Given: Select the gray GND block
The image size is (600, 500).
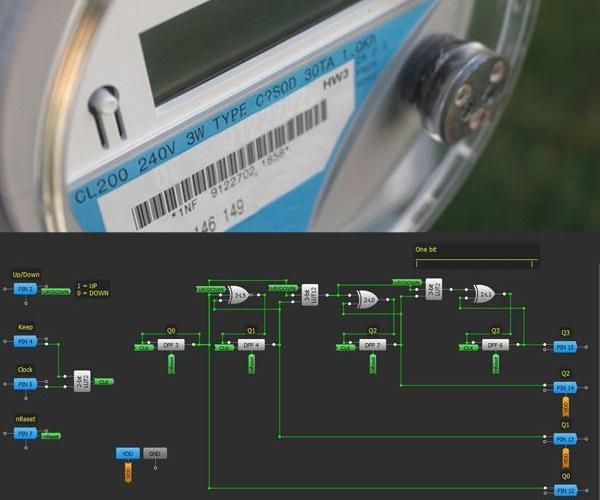Looking at the screenshot, I should click(x=155, y=454).
